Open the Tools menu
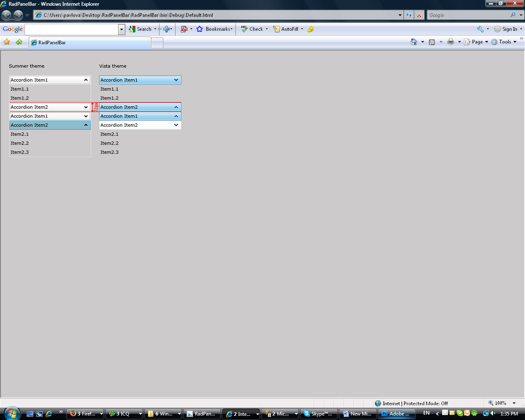Screen dimensions: 525x420 click(504, 42)
